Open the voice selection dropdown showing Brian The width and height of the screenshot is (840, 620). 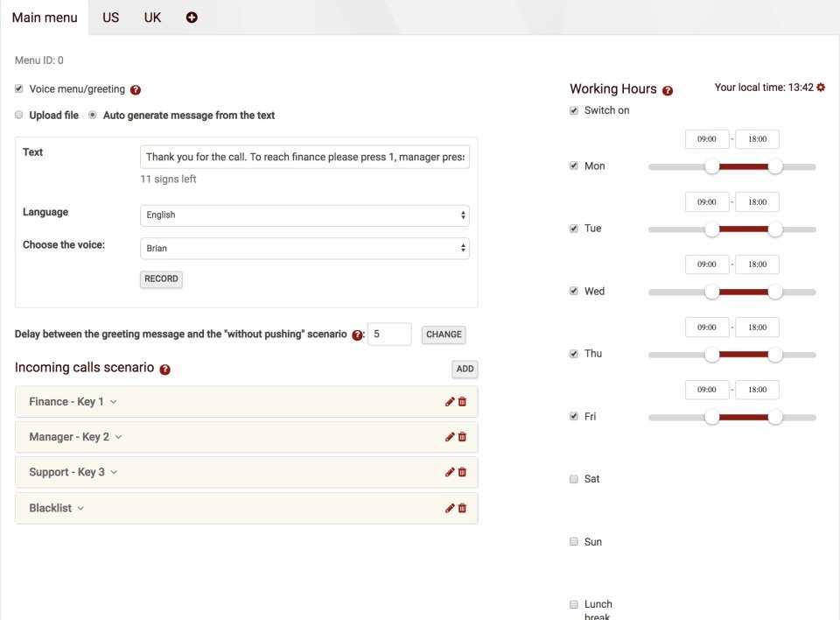coord(304,248)
